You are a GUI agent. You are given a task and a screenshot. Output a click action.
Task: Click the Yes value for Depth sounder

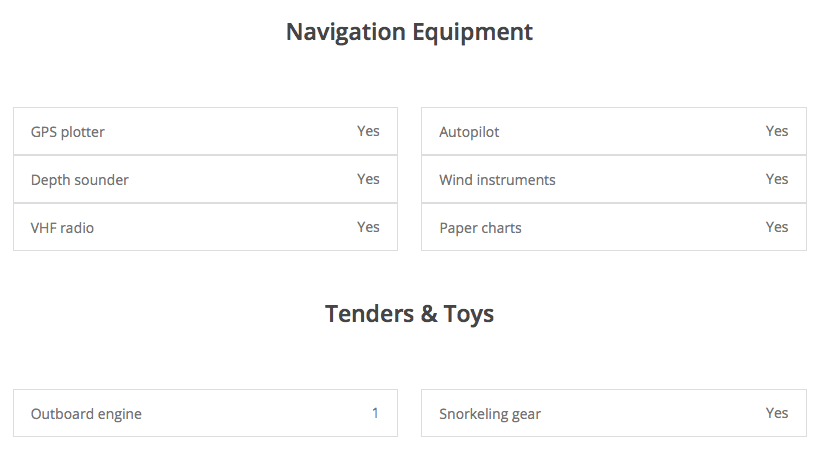coord(368,179)
